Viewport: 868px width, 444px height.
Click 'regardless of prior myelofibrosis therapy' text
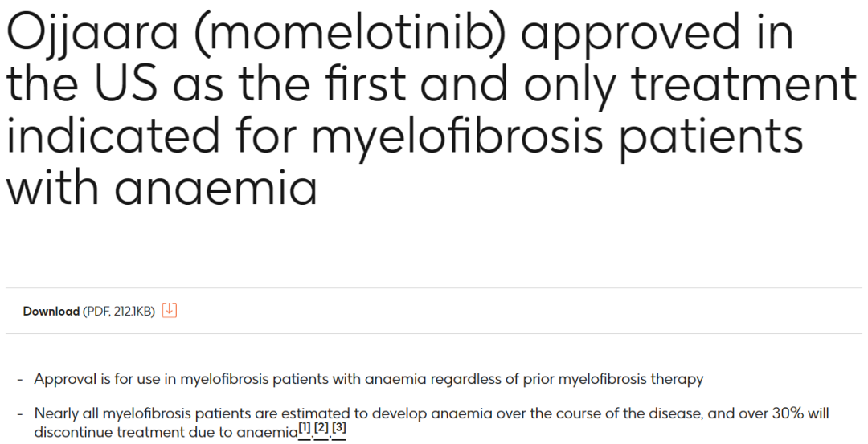point(567,379)
